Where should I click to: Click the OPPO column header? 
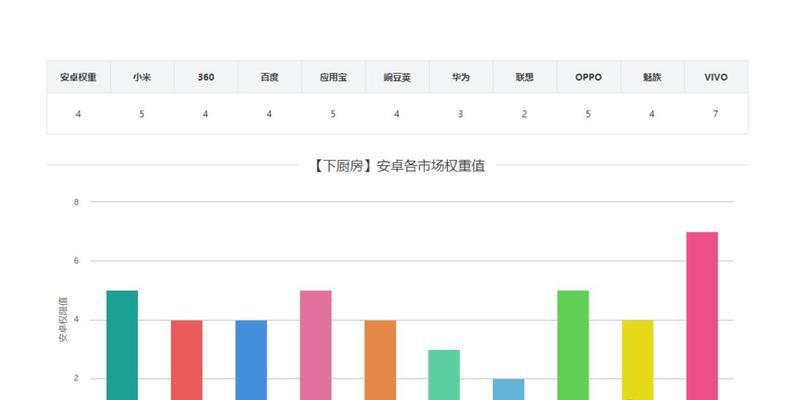[588, 77]
